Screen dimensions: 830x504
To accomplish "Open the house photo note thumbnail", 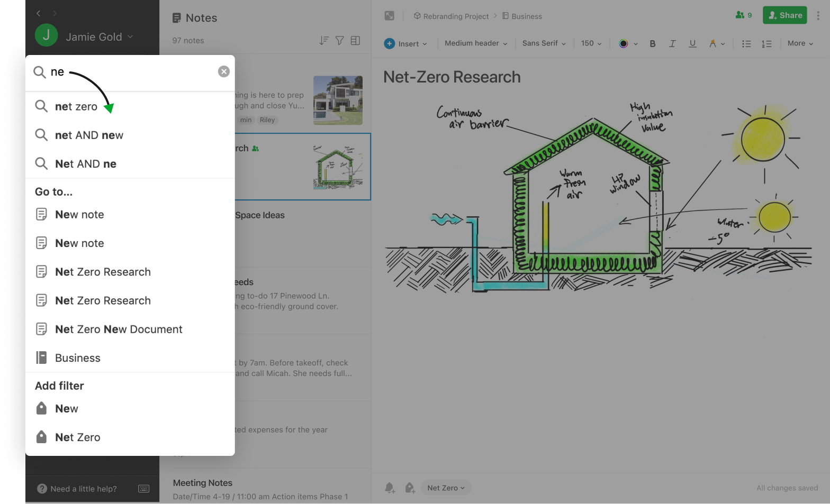I will [338, 100].
